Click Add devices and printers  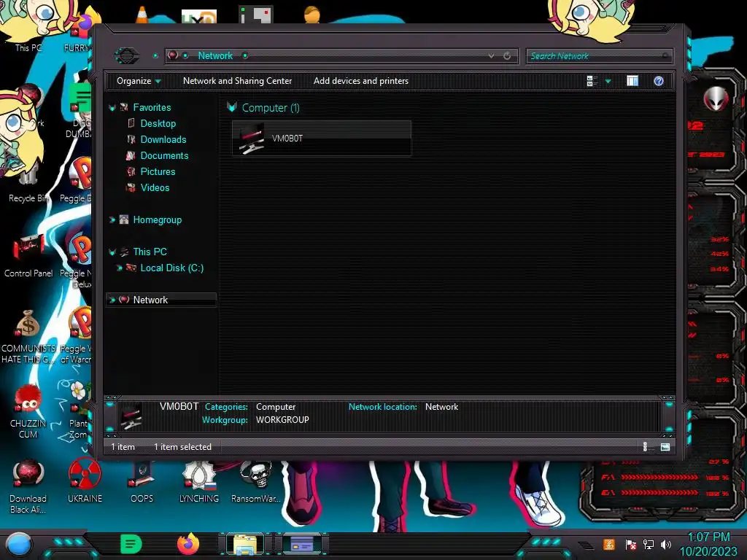click(x=360, y=81)
